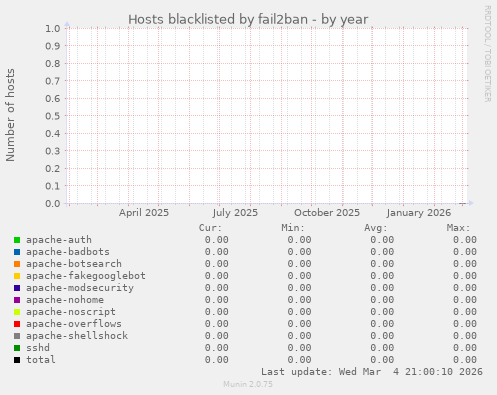
Task: Select the sshd legend label
Action: point(38,348)
